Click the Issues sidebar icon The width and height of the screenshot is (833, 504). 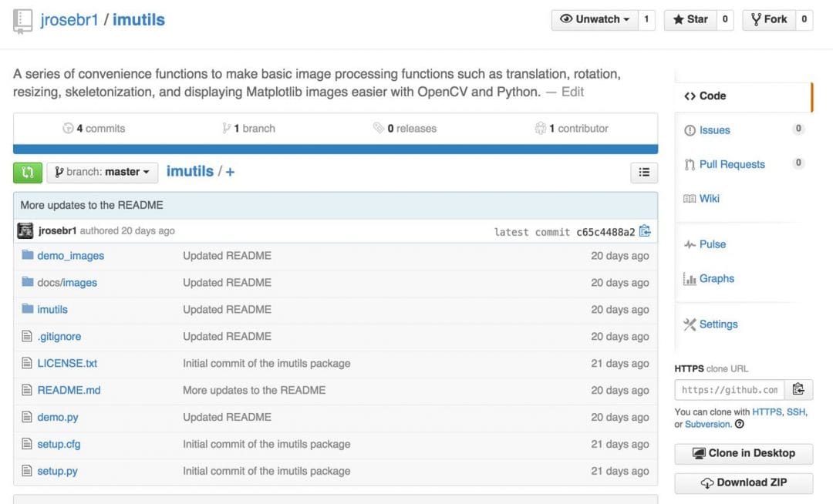click(690, 130)
